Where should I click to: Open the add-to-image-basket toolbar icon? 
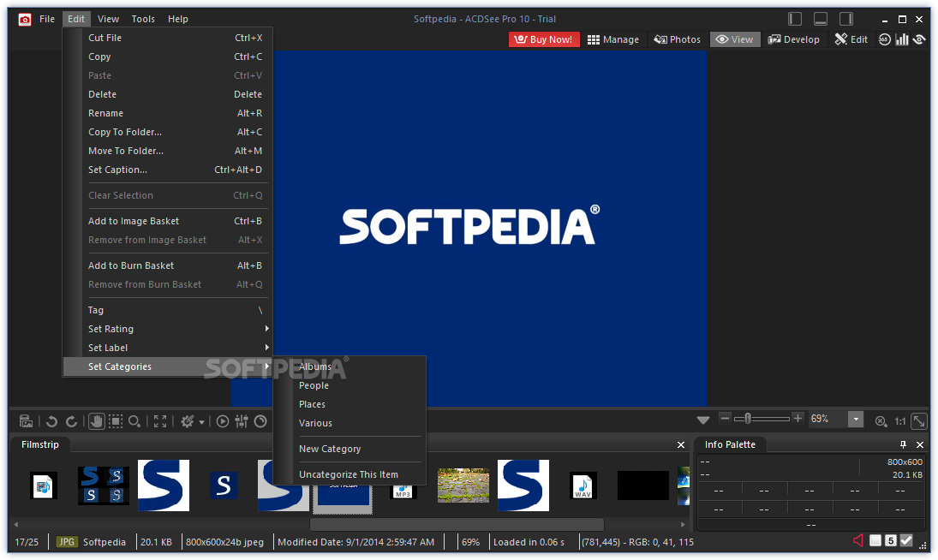point(26,421)
